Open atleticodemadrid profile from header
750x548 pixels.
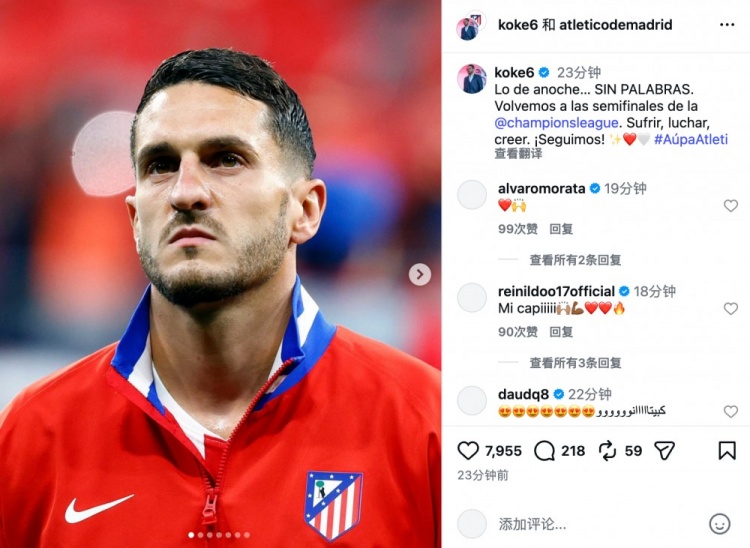[x=616, y=25]
